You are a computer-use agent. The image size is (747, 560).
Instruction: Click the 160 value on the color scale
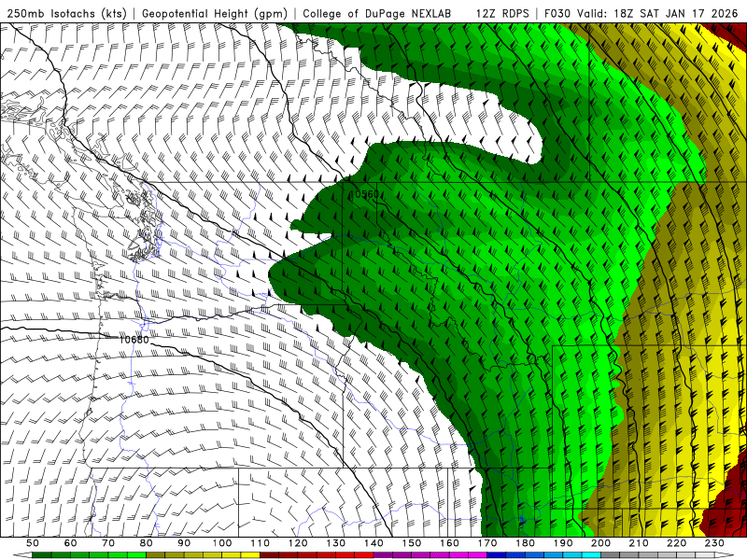tap(449, 543)
